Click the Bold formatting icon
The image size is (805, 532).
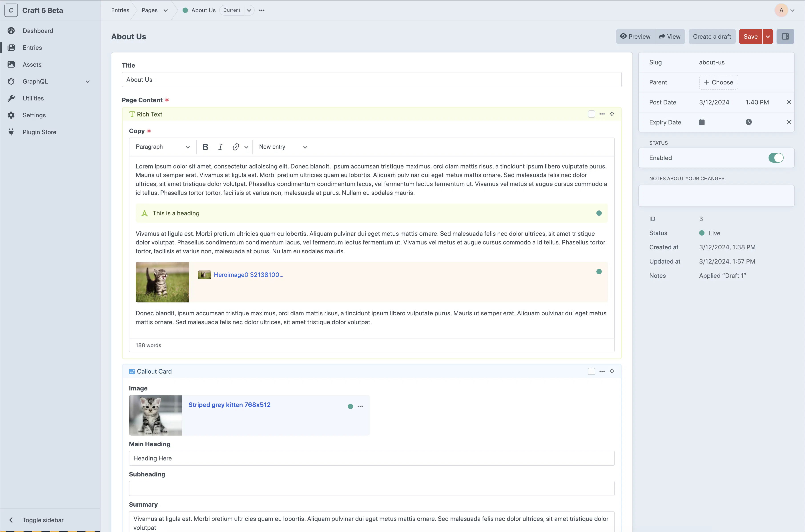[205, 147]
